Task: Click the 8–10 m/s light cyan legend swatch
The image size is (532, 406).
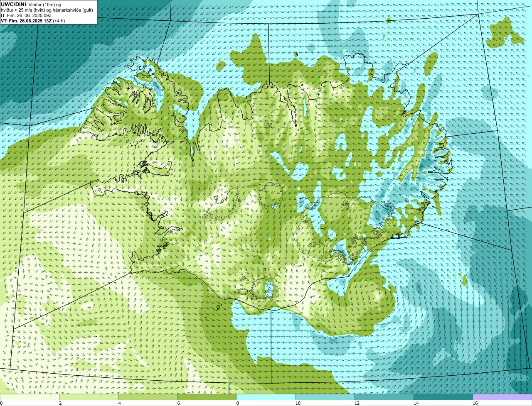Action: (266, 397)
